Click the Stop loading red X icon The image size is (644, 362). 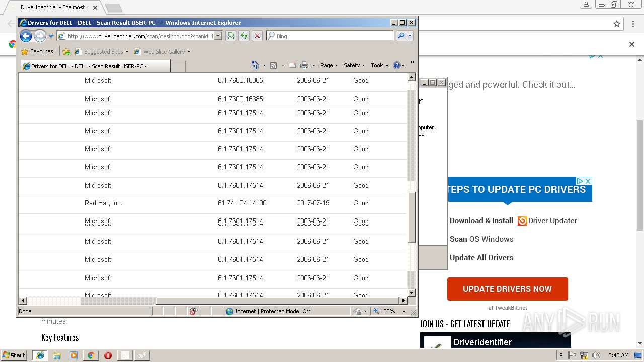point(257,36)
